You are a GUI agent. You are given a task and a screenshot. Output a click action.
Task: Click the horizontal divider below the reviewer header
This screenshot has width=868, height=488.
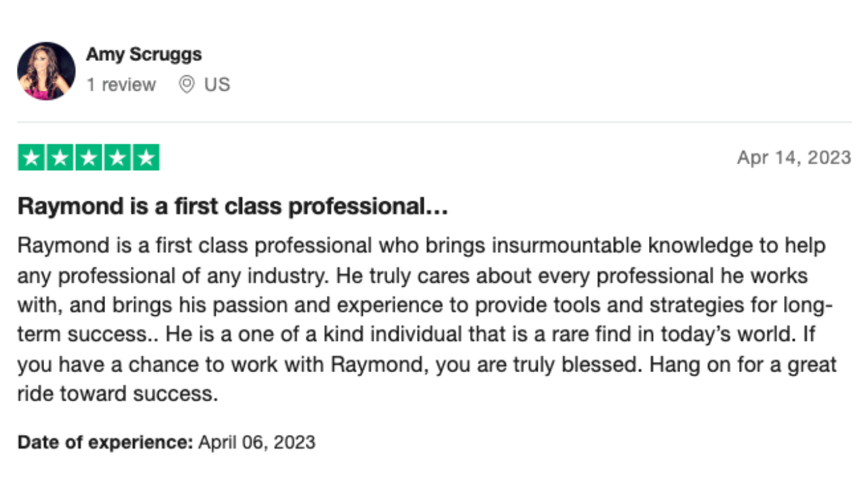(x=434, y=123)
